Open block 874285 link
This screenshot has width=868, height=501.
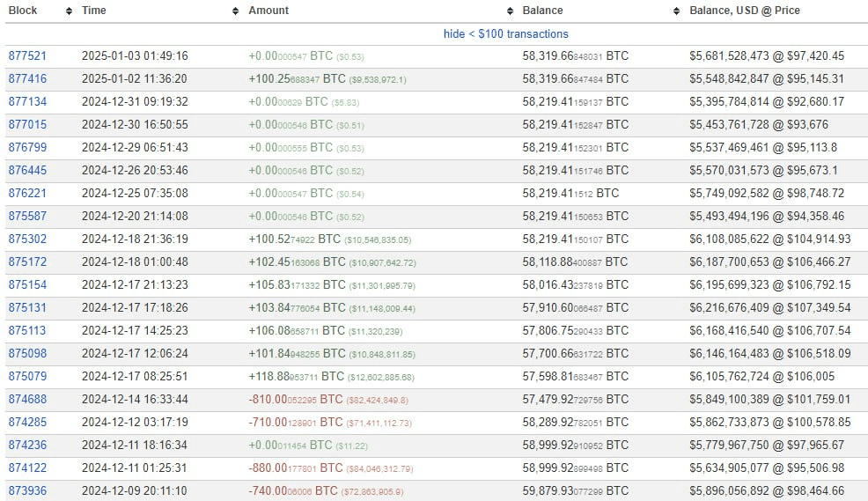coord(27,422)
